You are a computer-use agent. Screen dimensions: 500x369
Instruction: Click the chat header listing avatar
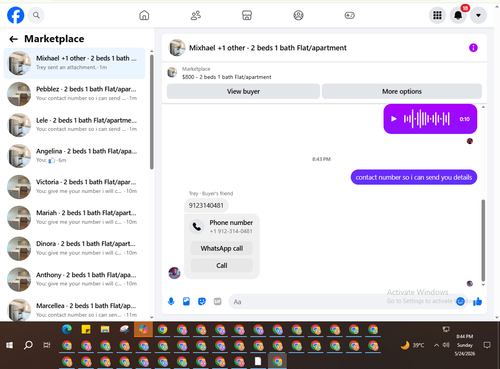point(177,48)
